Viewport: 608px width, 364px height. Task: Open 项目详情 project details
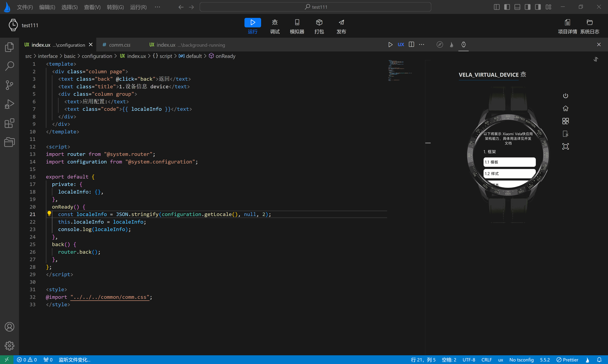tap(567, 26)
